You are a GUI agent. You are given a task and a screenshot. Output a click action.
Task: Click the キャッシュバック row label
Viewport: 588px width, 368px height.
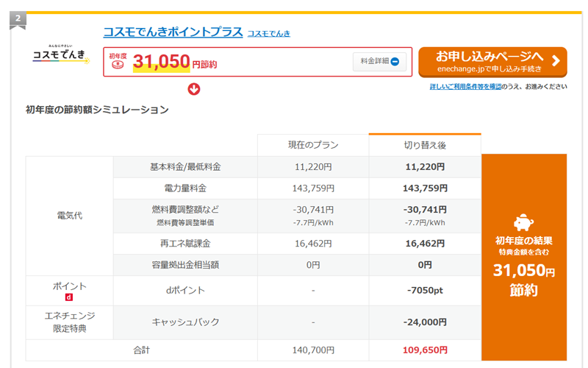coord(185,322)
